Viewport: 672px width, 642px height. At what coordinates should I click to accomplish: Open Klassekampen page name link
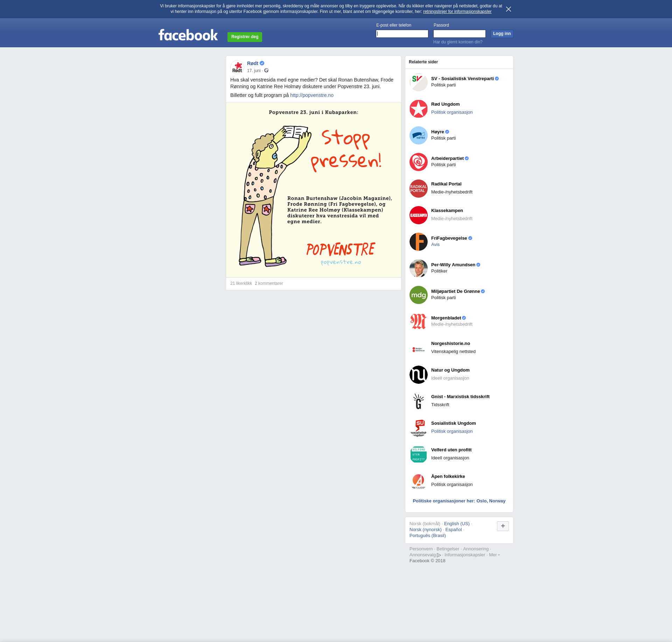(447, 211)
